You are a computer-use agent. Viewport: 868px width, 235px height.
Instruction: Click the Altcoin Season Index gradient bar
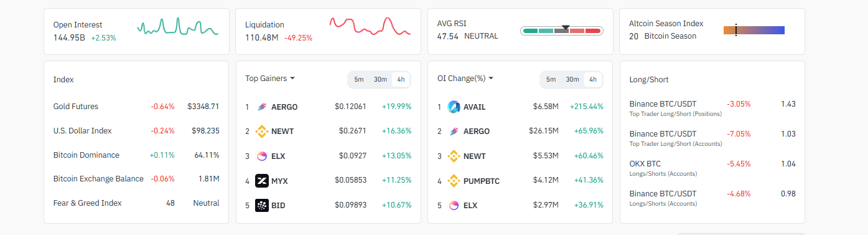(754, 30)
